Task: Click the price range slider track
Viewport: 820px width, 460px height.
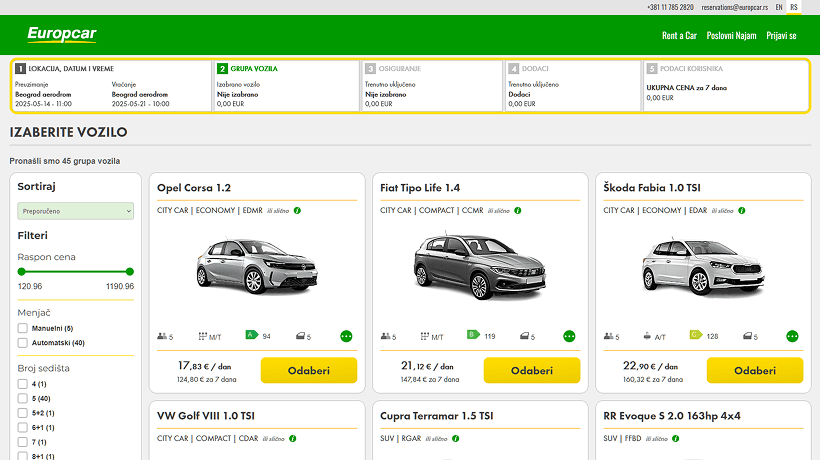Action: [76, 271]
